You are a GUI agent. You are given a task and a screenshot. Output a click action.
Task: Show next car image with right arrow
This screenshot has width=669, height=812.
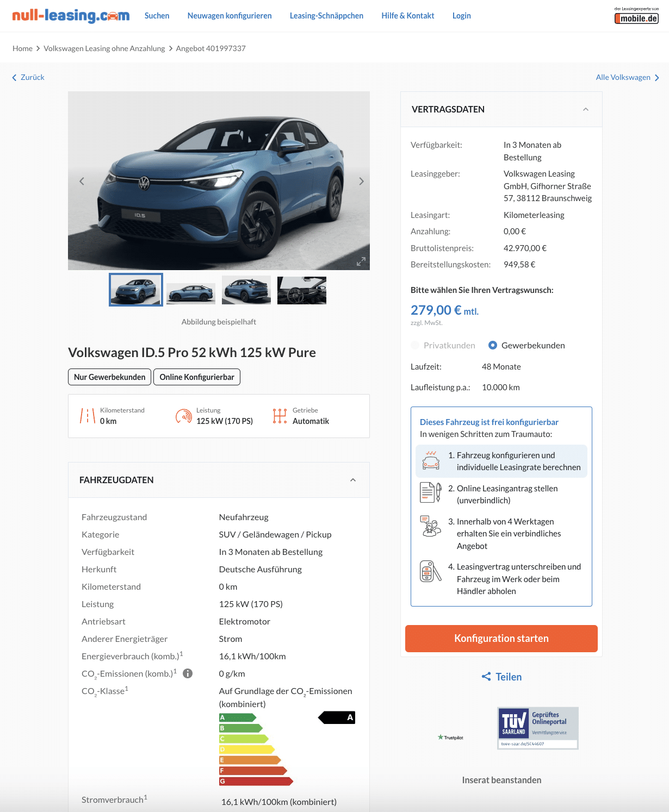[x=361, y=182]
